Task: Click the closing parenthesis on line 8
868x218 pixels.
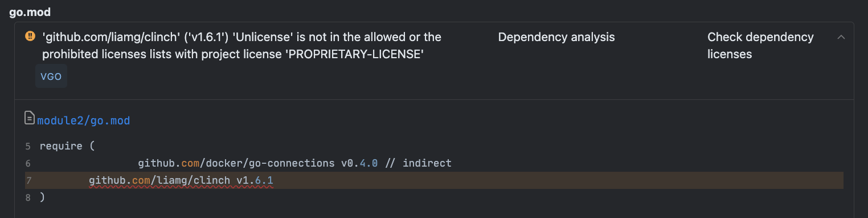Action: pyautogui.click(x=43, y=197)
